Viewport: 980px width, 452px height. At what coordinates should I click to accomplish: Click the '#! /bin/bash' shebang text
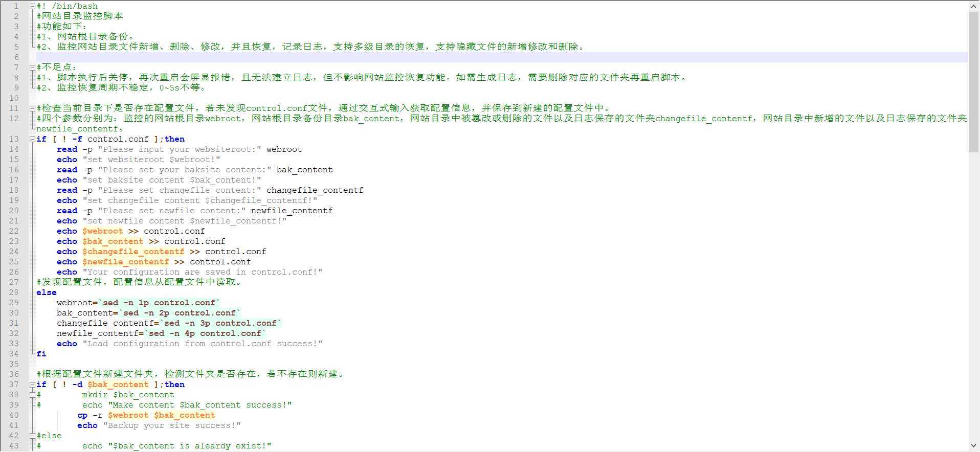(x=67, y=6)
